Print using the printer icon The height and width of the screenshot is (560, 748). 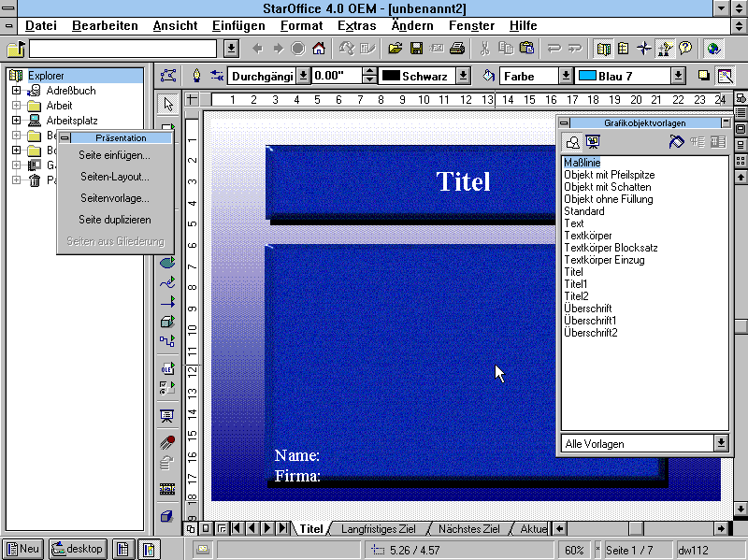[457, 49]
